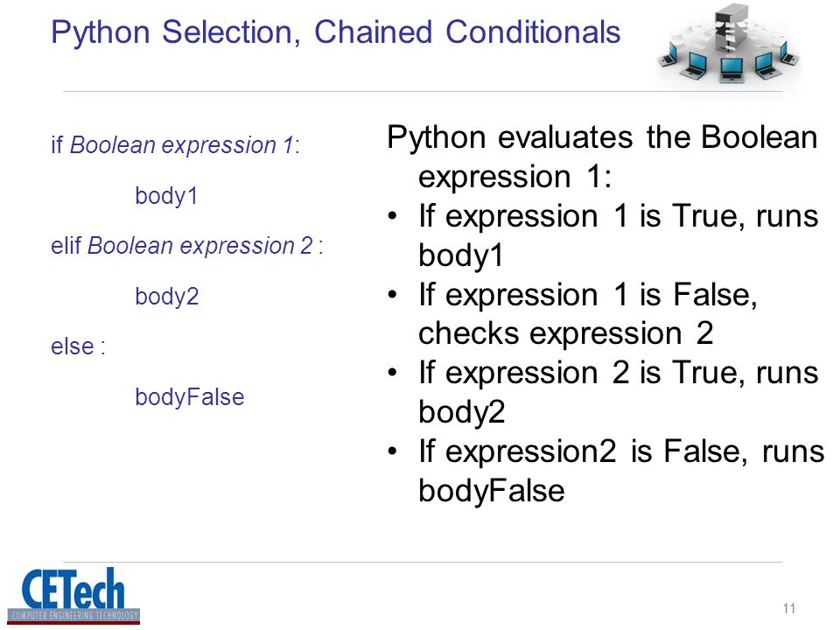Image resolution: width=840 pixels, height=630 pixels.
Task: Click 'Computer Engineering Technology' banner under logo
Action: point(73,615)
